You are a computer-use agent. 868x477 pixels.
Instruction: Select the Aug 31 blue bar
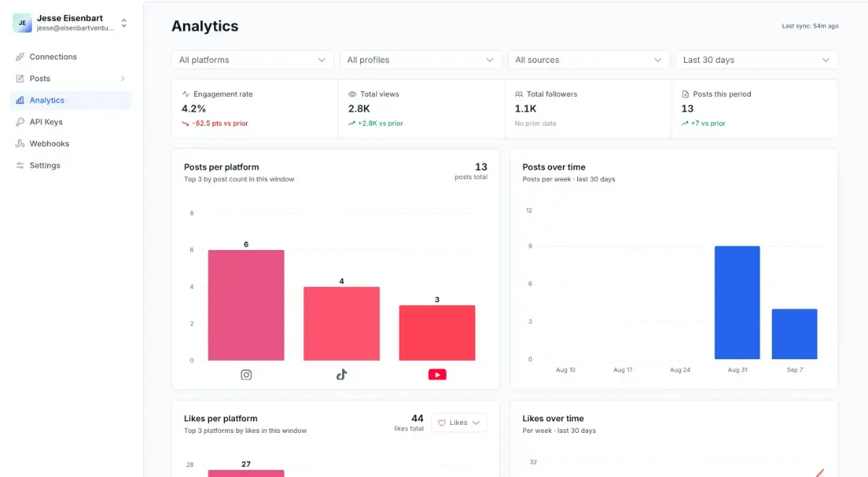(737, 303)
